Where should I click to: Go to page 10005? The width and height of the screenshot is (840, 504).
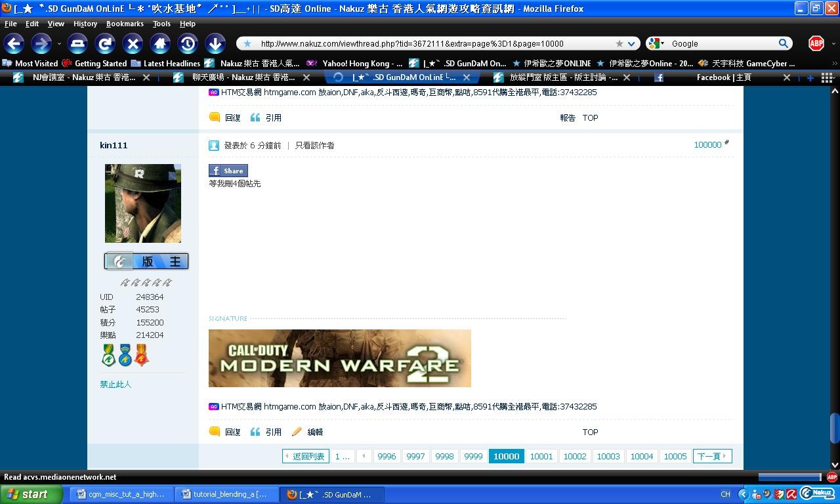[675, 456]
